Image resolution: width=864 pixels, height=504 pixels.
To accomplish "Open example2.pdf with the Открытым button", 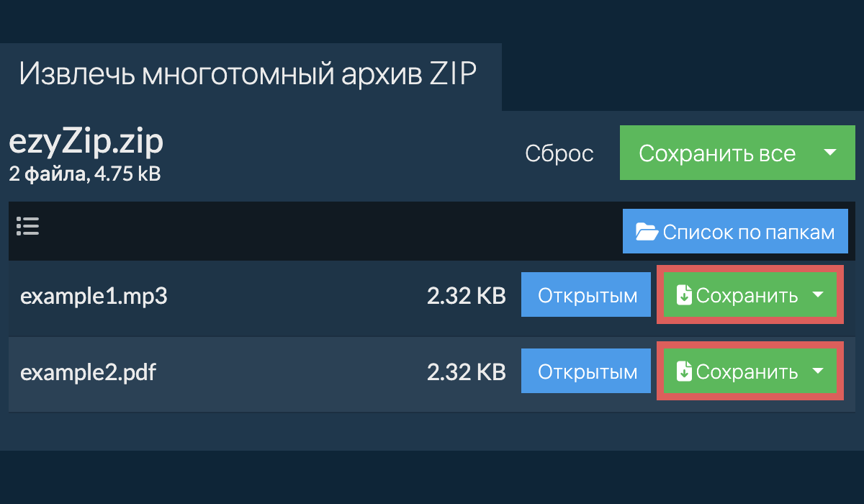I will pyautogui.click(x=588, y=372).
